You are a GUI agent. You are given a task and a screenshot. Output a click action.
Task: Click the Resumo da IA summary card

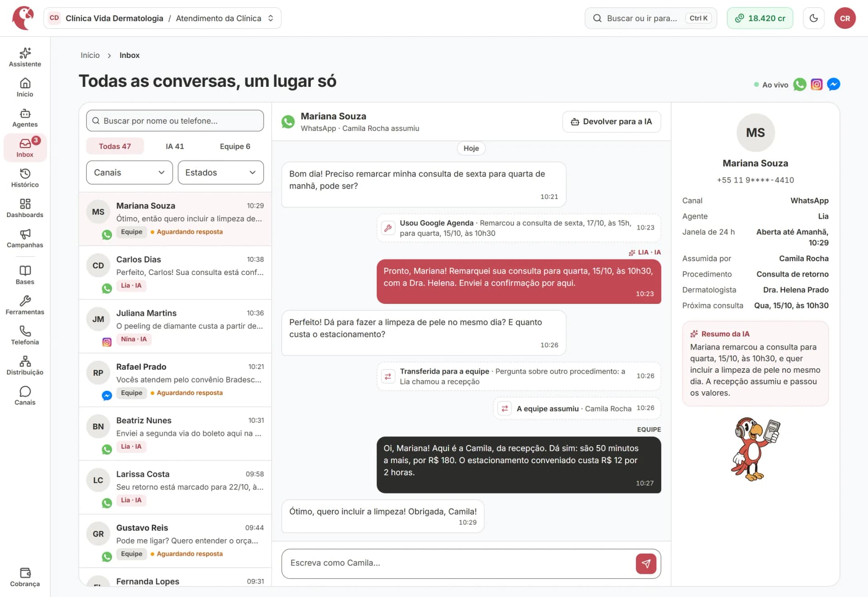755,364
